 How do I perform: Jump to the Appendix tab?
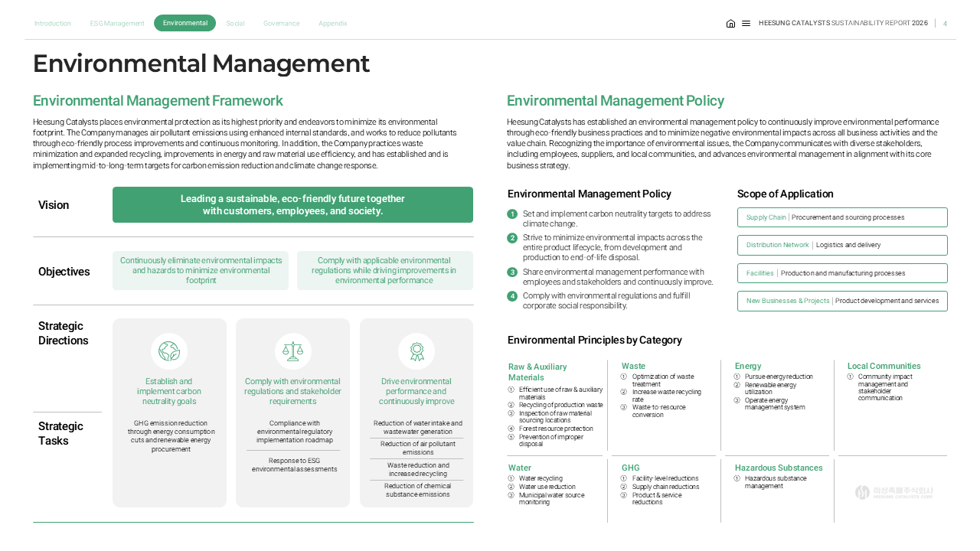[x=333, y=24]
